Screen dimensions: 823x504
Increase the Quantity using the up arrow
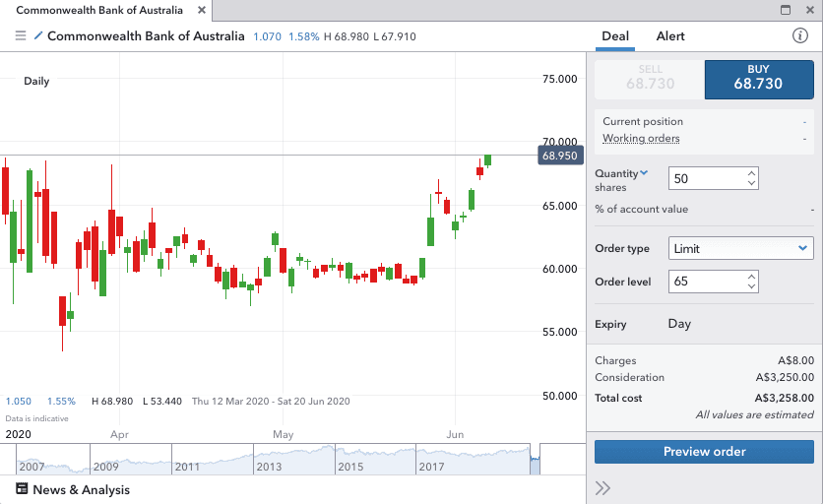[752, 173]
